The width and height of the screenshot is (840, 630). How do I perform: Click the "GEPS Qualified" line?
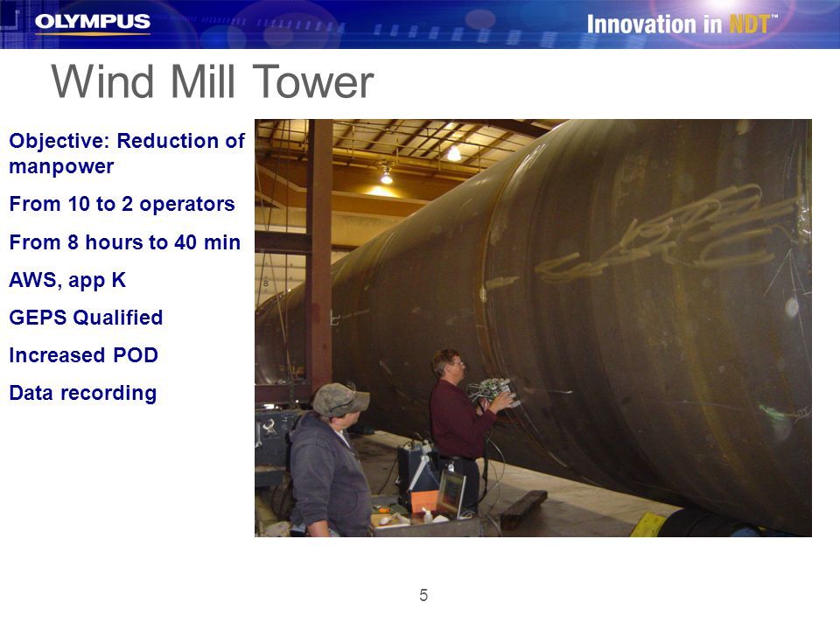click(x=86, y=318)
